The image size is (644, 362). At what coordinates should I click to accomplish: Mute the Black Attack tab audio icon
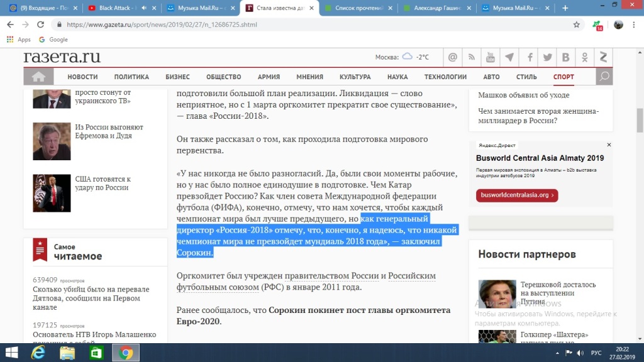(144, 8)
